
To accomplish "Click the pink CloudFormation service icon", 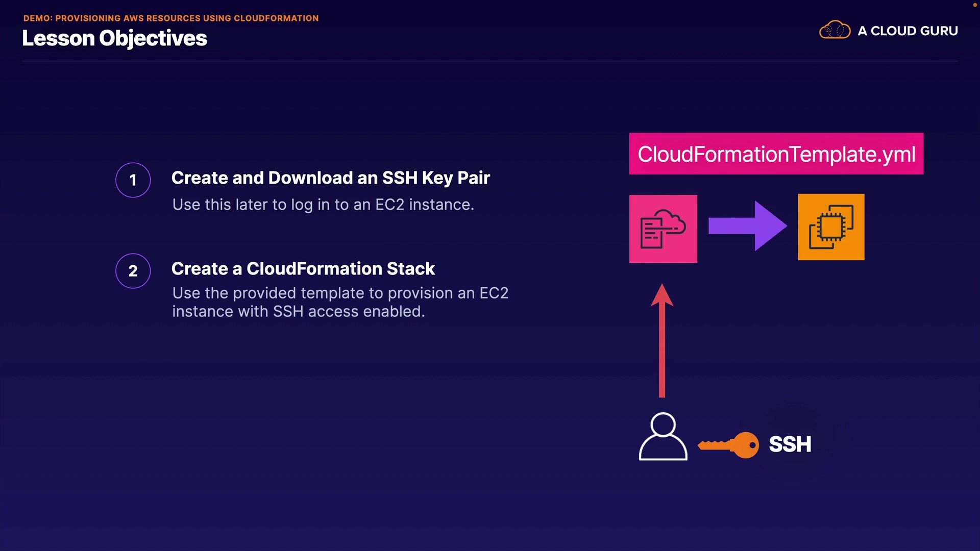I will click(663, 229).
